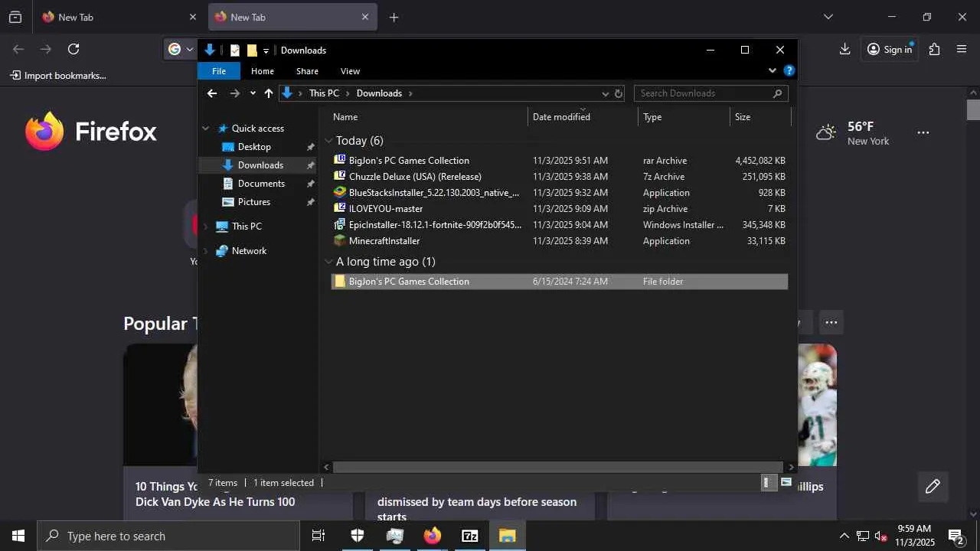Screen dimensions: 980x551
Task: Open File Explorer Help
Action: click(789, 70)
